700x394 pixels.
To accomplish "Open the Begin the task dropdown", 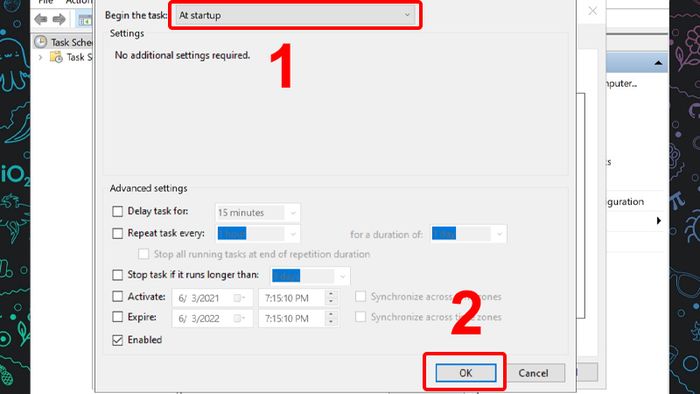I will click(x=295, y=15).
